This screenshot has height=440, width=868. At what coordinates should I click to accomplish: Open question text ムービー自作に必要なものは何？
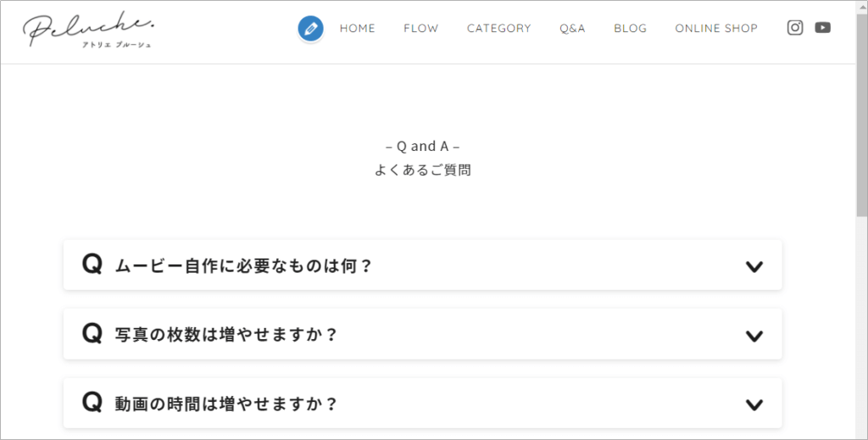pyautogui.click(x=243, y=266)
